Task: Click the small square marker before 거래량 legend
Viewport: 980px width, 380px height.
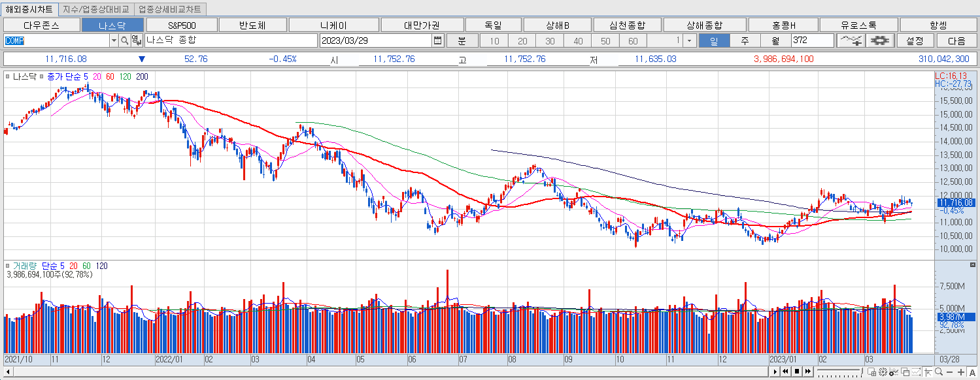Action: click(8, 266)
